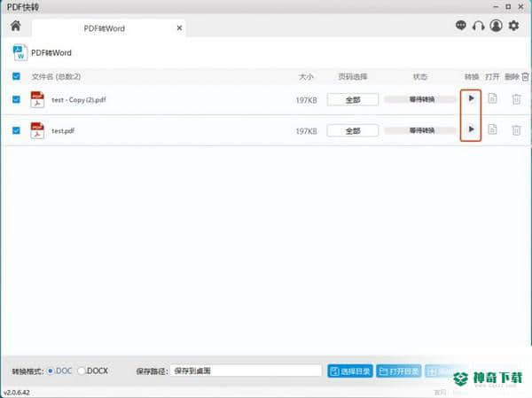
Task: Close the PDF快转 window
Action: click(520, 7)
